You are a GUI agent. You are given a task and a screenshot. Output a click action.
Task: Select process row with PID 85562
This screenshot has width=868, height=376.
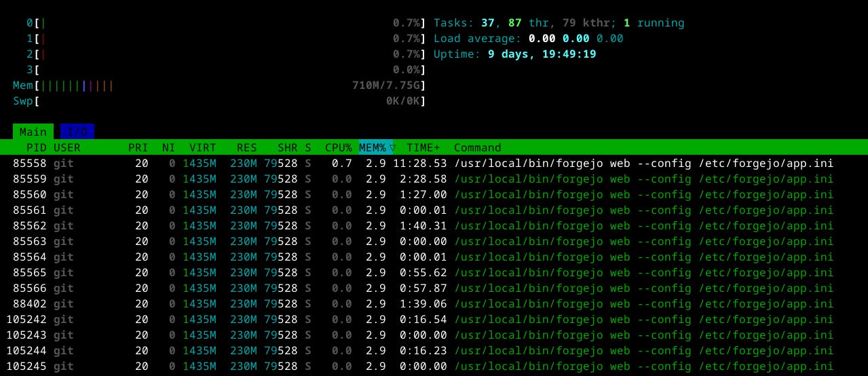434,225
